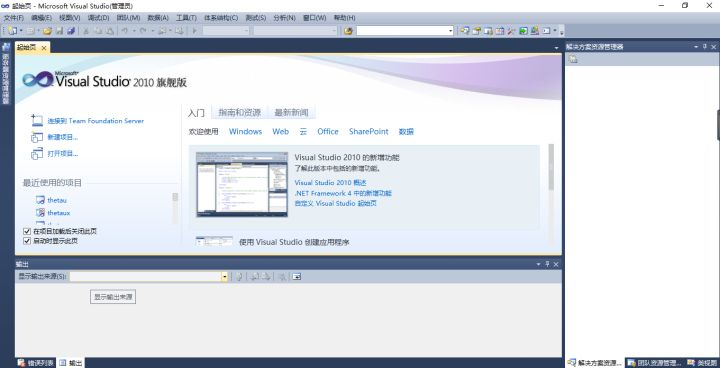Close the 起始页 document tab
This screenshot has height=368, width=720.
44,48
